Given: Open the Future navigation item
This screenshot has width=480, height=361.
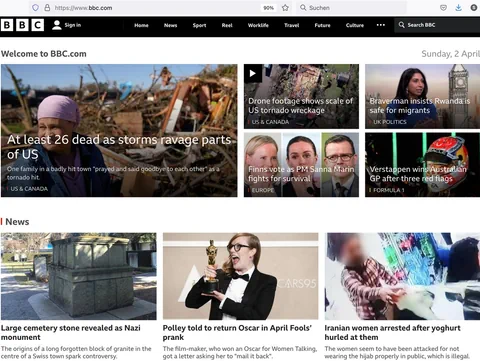Looking at the screenshot, I should tap(322, 25).
